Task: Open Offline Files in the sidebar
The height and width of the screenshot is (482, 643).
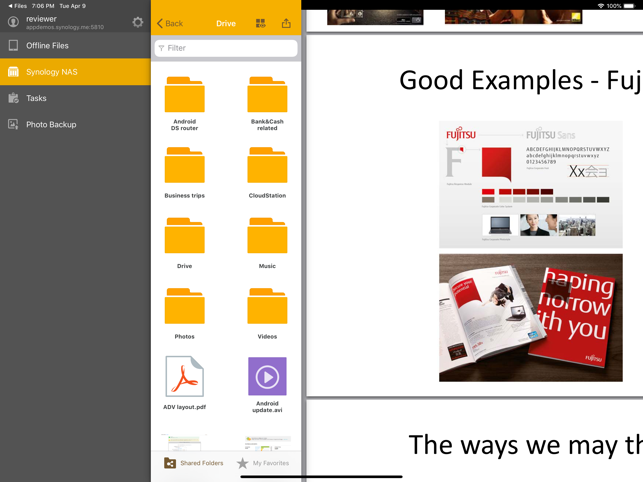Action: click(75, 46)
